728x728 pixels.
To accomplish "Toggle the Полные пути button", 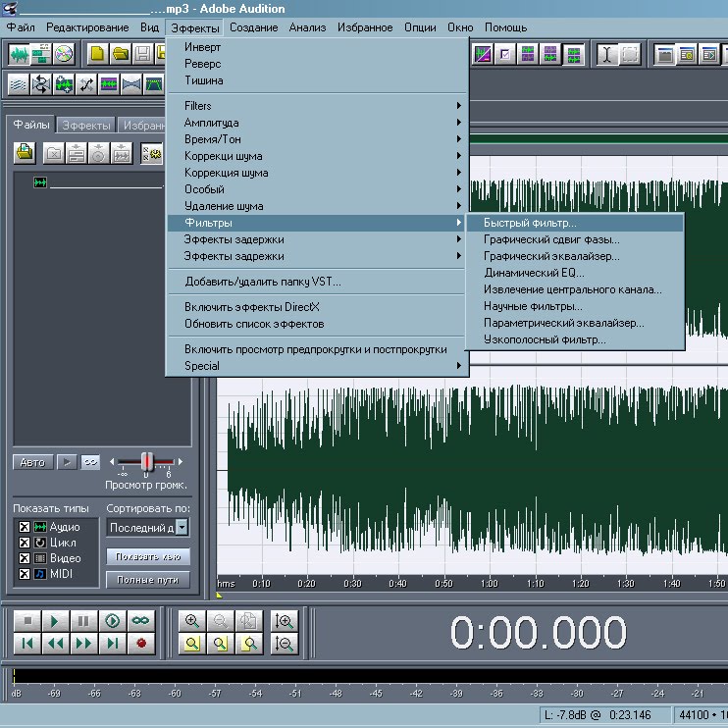I will click(147, 580).
